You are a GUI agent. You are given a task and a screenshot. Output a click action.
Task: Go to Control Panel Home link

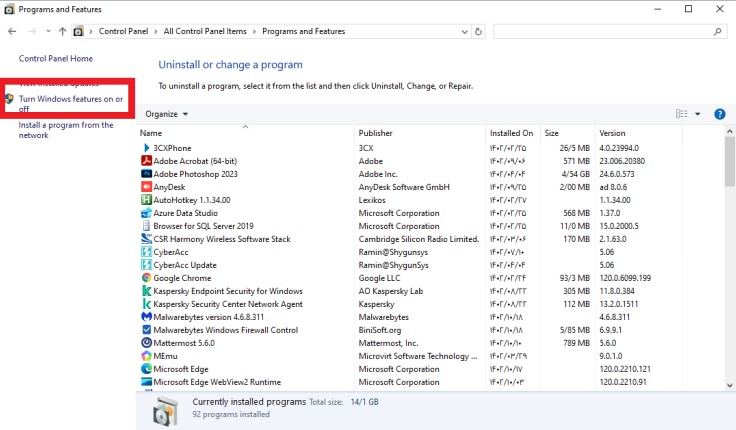click(56, 59)
